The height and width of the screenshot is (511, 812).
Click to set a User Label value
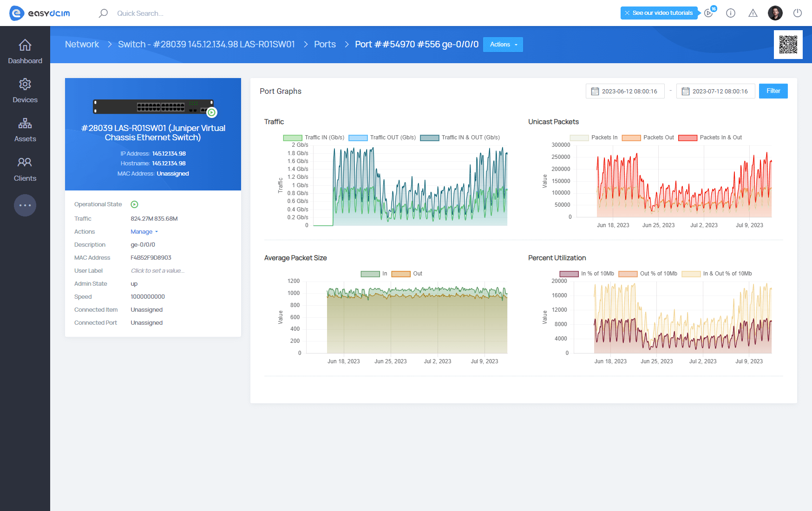pyautogui.click(x=157, y=271)
